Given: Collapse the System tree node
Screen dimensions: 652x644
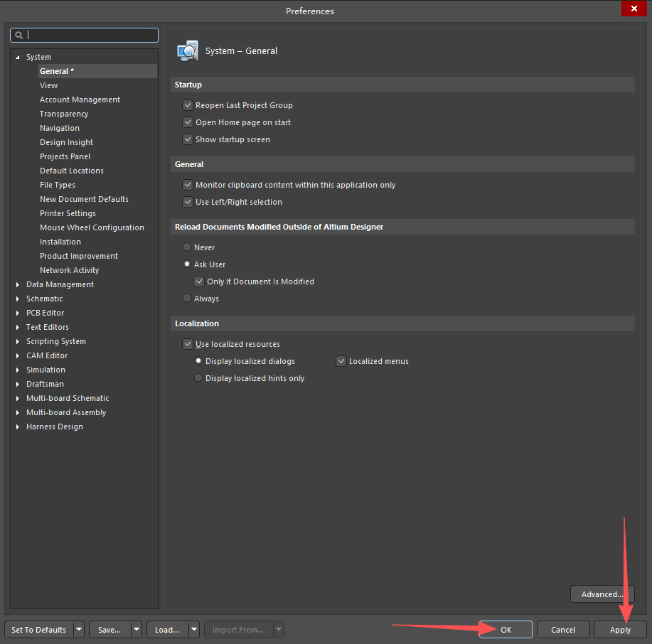Looking at the screenshot, I should [18, 58].
